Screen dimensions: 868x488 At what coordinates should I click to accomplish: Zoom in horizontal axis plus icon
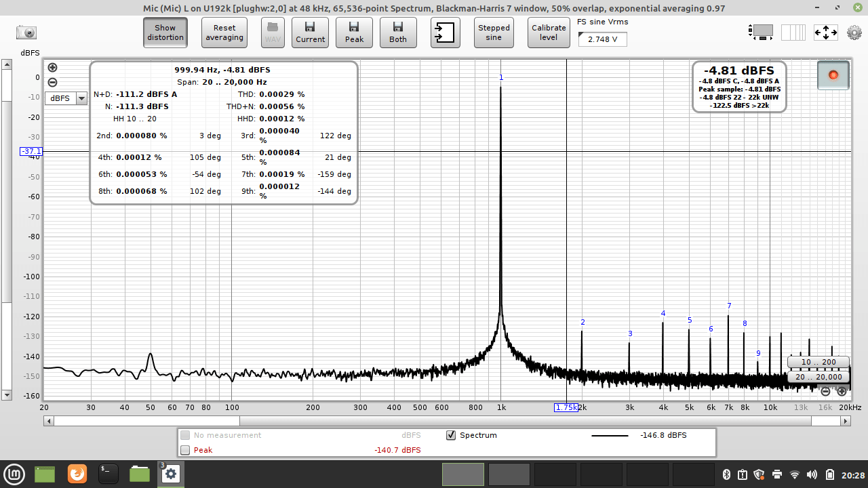(842, 391)
